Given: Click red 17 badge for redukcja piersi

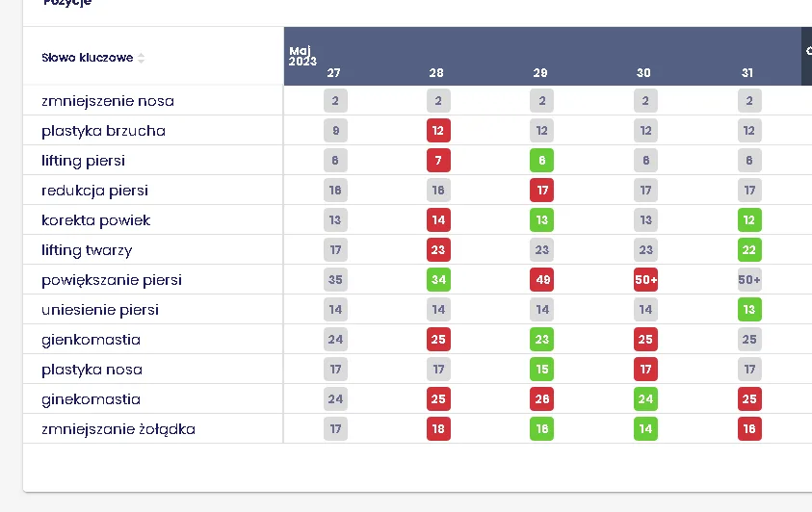Looking at the screenshot, I should point(542,191).
